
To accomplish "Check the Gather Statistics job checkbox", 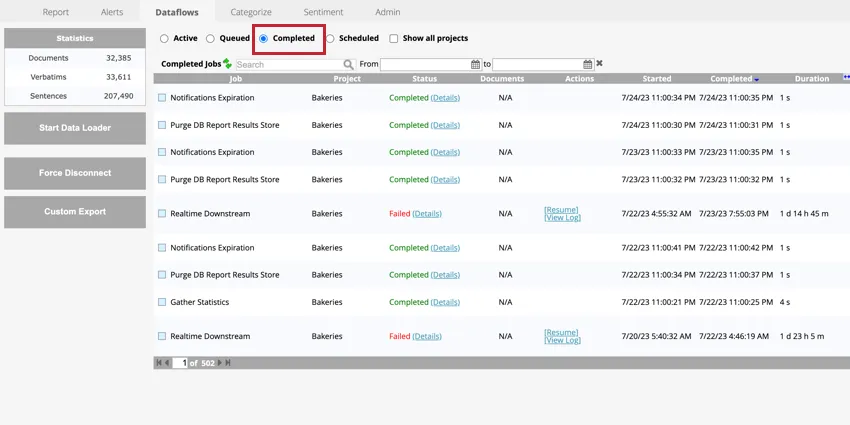I will tap(162, 302).
